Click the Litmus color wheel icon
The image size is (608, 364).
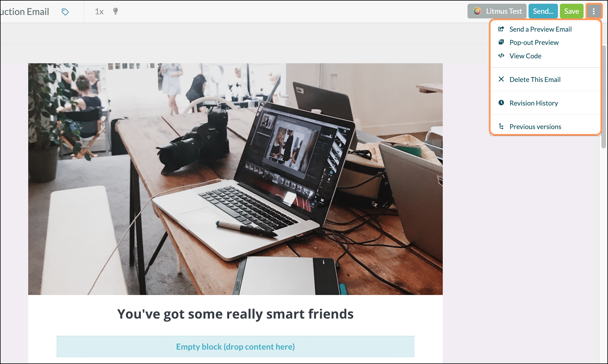coord(477,11)
